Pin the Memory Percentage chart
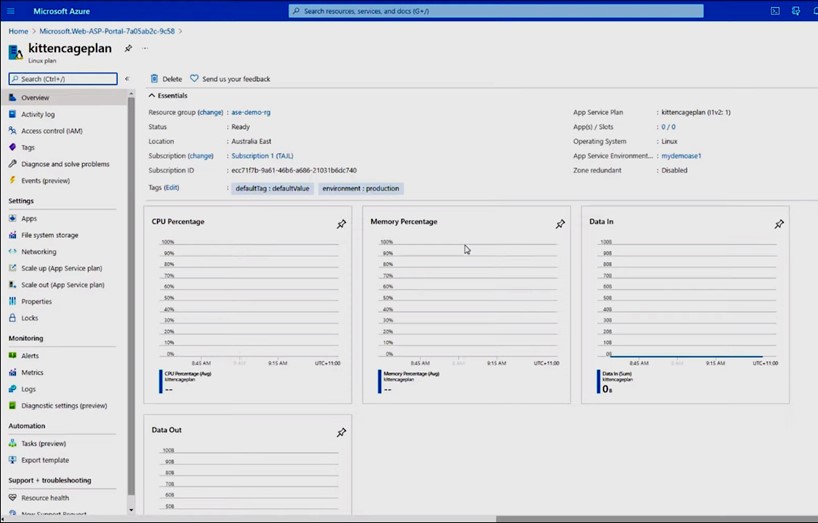Viewport: 818px width, 523px height. (x=560, y=224)
